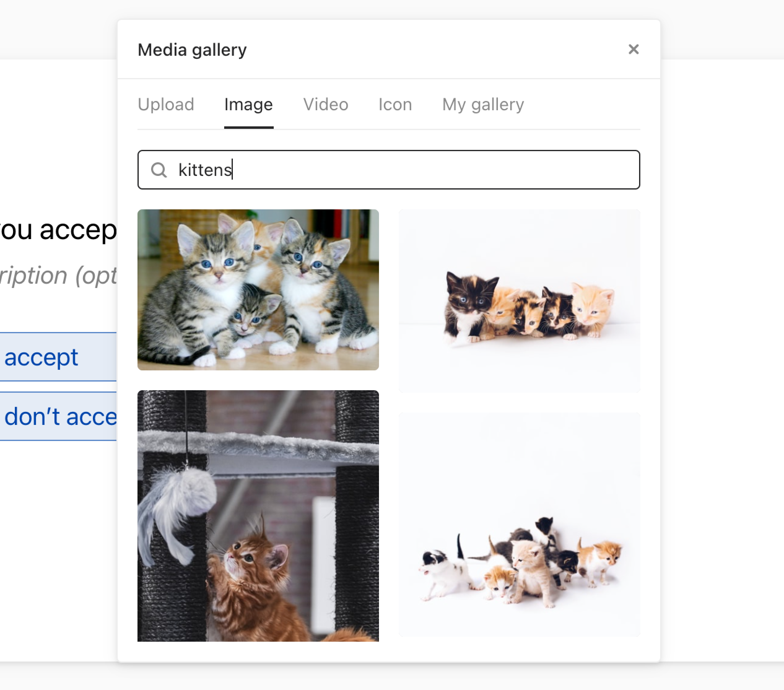Open the Video tab

tap(326, 104)
